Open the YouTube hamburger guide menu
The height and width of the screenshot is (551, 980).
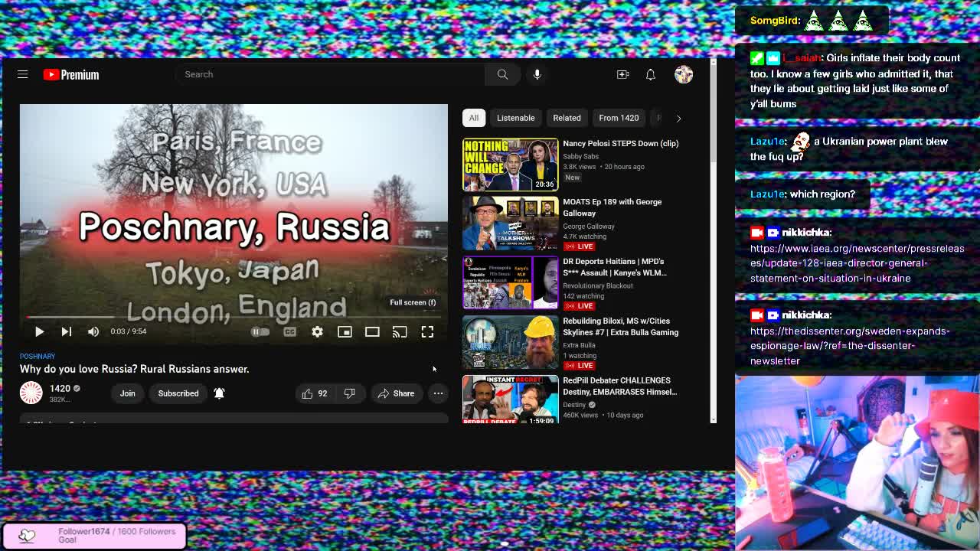click(23, 74)
